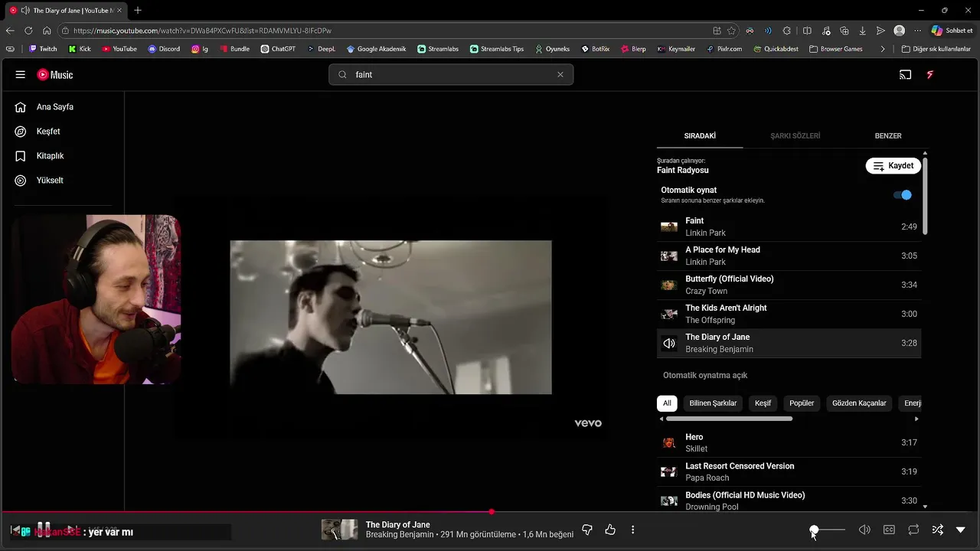The image size is (980, 551).
Task: Play A Place for My Head in queue
Action: click(789, 256)
